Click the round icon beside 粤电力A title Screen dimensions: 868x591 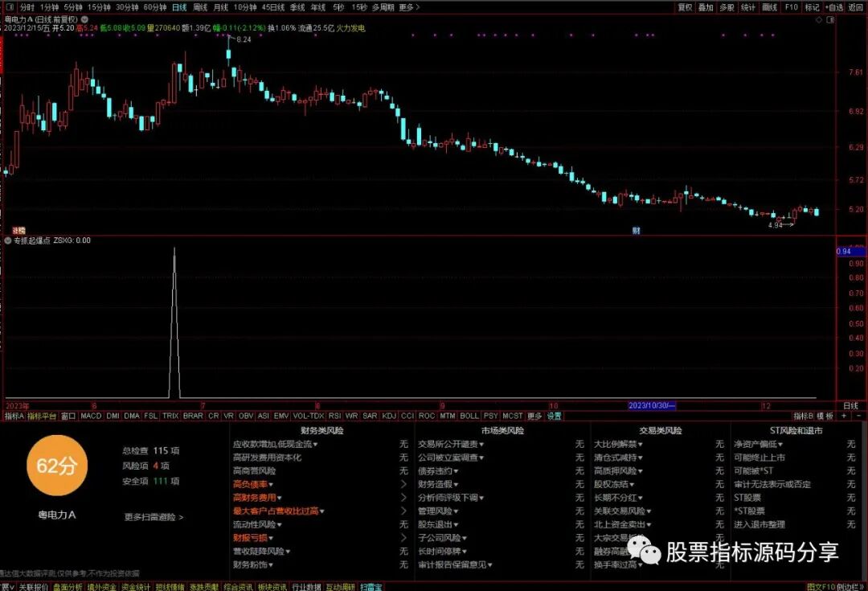(x=84, y=19)
